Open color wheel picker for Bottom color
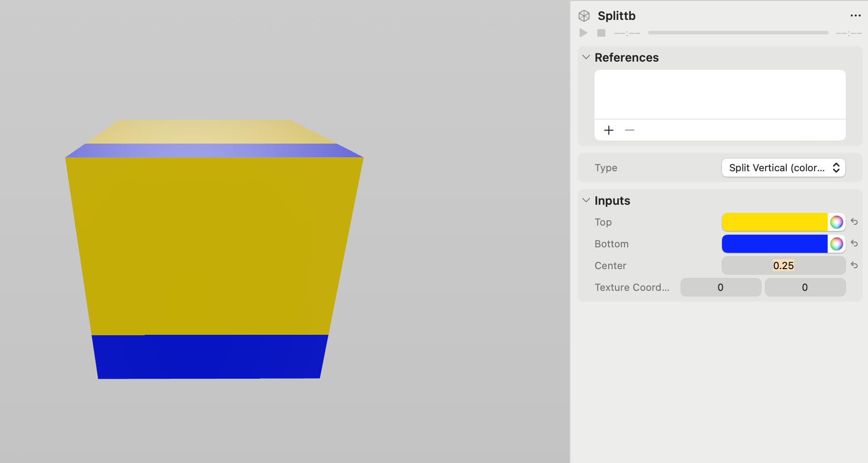 point(836,244)
